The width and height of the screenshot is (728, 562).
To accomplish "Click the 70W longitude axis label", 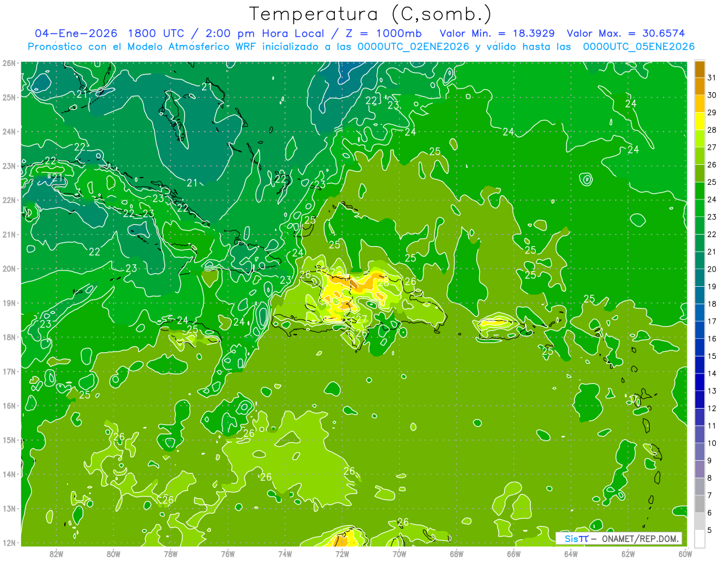I will 399,553.
